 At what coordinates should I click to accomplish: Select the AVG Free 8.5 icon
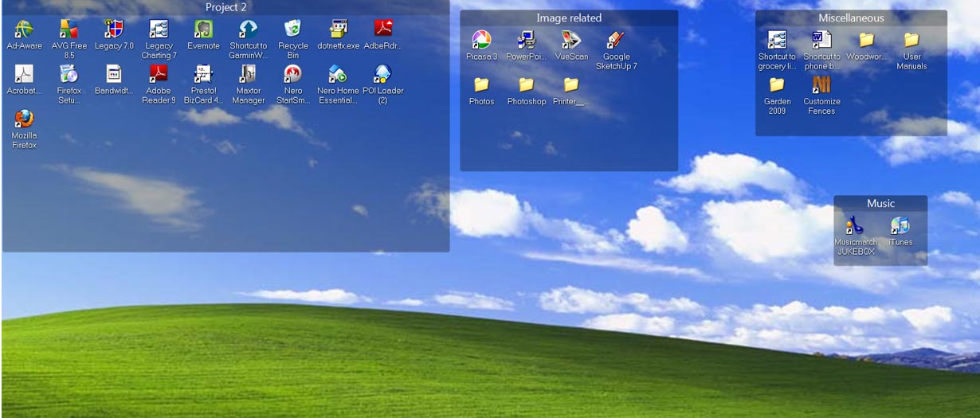pyautogui.click(x=69, y=30)
